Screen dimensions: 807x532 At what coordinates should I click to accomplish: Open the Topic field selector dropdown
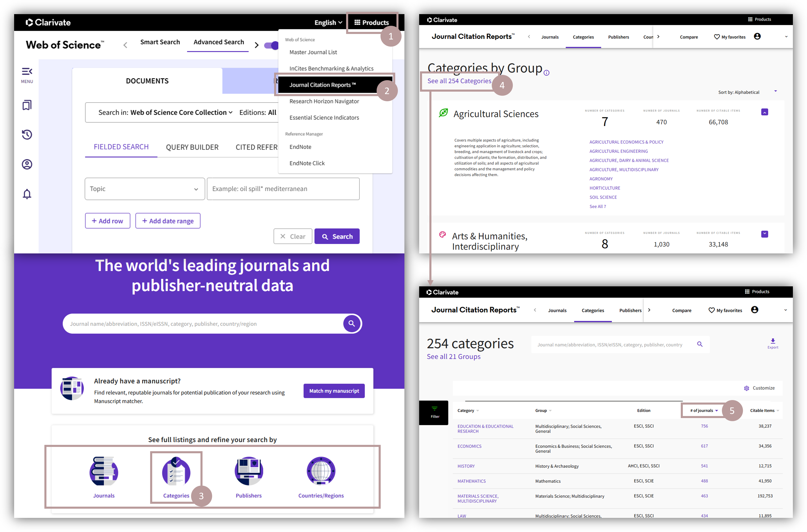coord(145,189)
